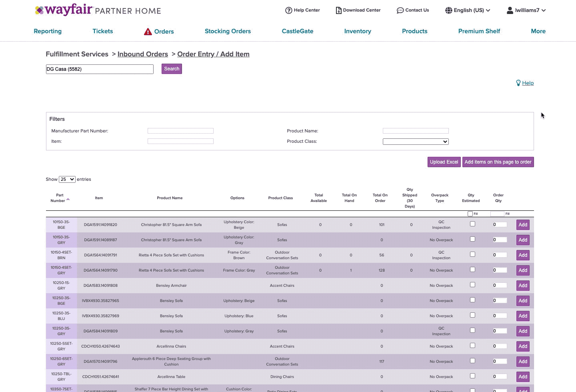The image size is (576, 392).
Task: Focus the Product Name filter field
Action: pos(416,131)
